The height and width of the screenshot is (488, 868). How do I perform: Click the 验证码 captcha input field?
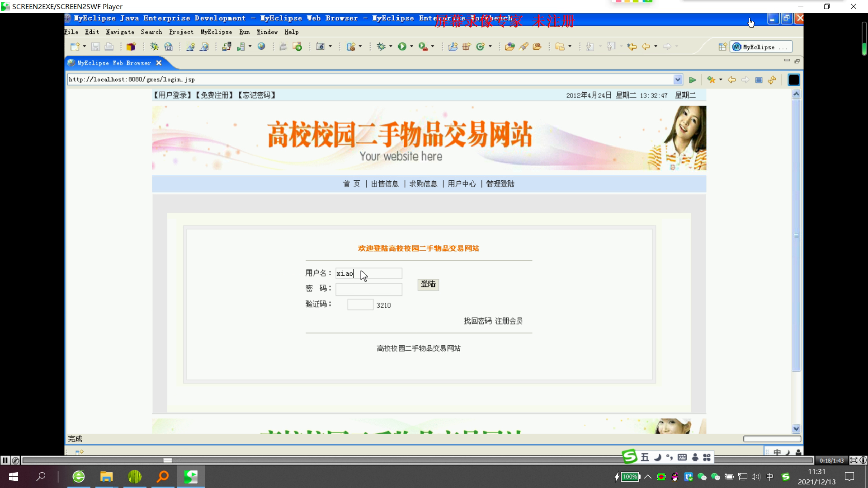[360, 305]
